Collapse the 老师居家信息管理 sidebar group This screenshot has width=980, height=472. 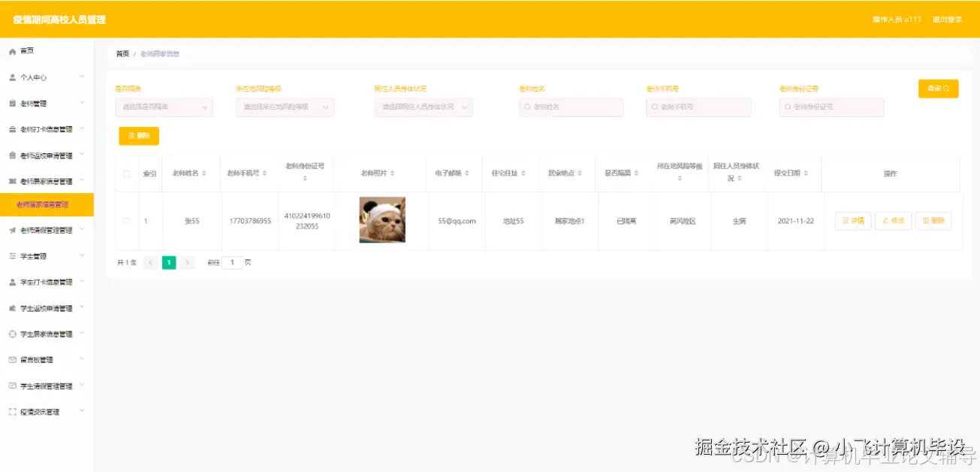(82, 180)
